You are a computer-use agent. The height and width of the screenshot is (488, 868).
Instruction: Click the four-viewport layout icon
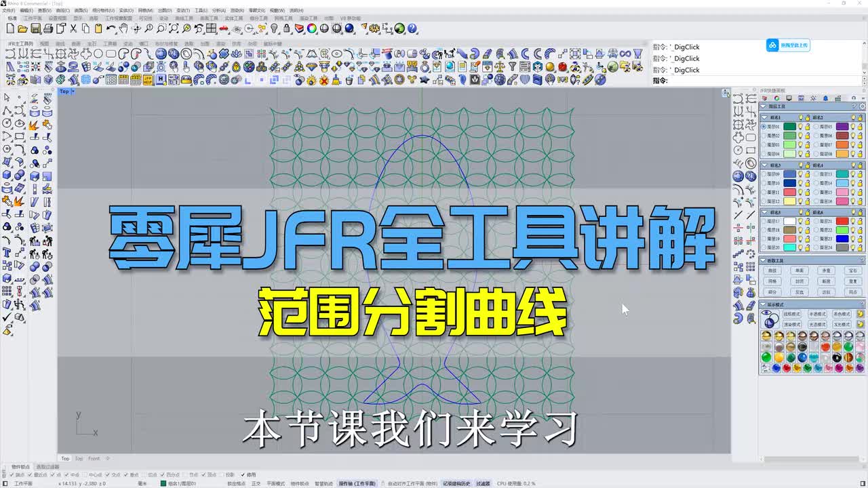(212, 28)
